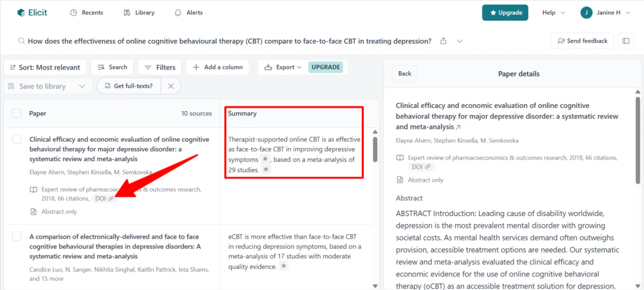644x290 pixels.
Task: Dismiss the Get full-texts prompt
Action: pos(171,86)
